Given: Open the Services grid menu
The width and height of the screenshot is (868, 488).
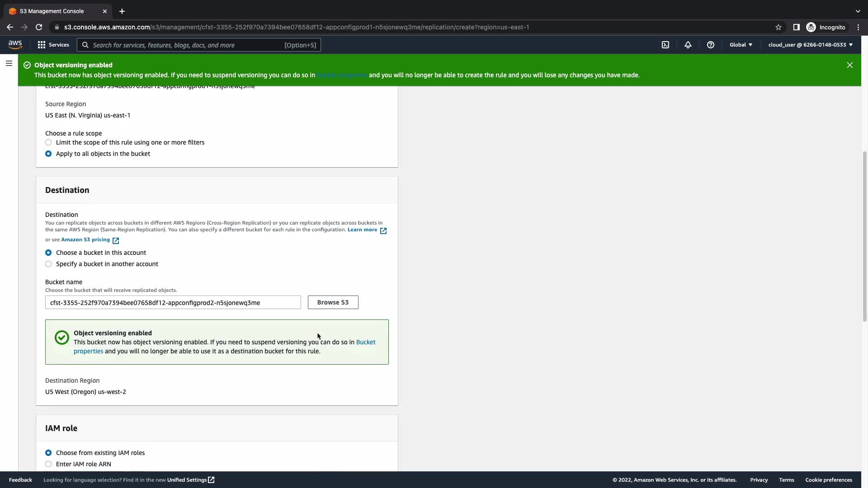Looking at the screenshot, I should click(x=53, y=45).
